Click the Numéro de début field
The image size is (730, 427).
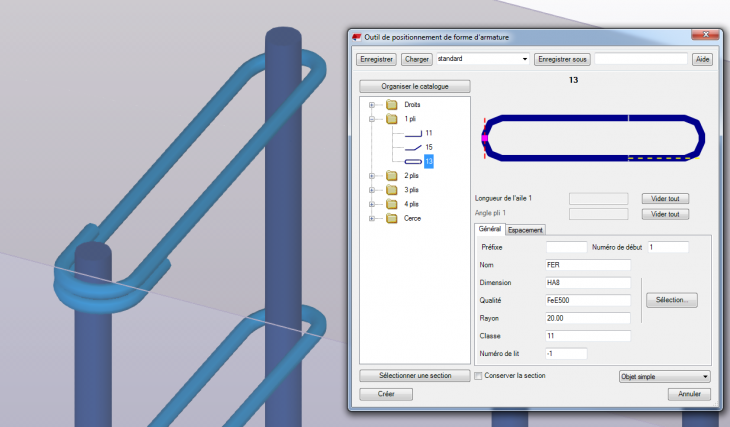[668, 247]
